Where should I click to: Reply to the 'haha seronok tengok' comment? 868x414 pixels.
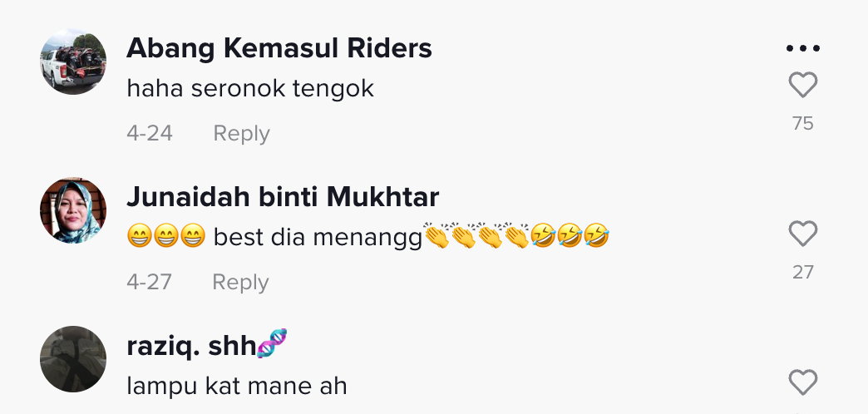point(241,134)
